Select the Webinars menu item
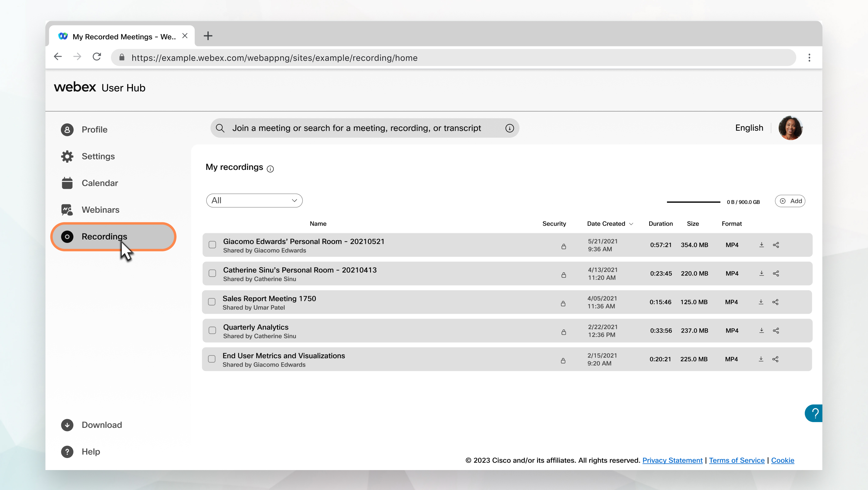868x490 pixels. tap(100, 209)
